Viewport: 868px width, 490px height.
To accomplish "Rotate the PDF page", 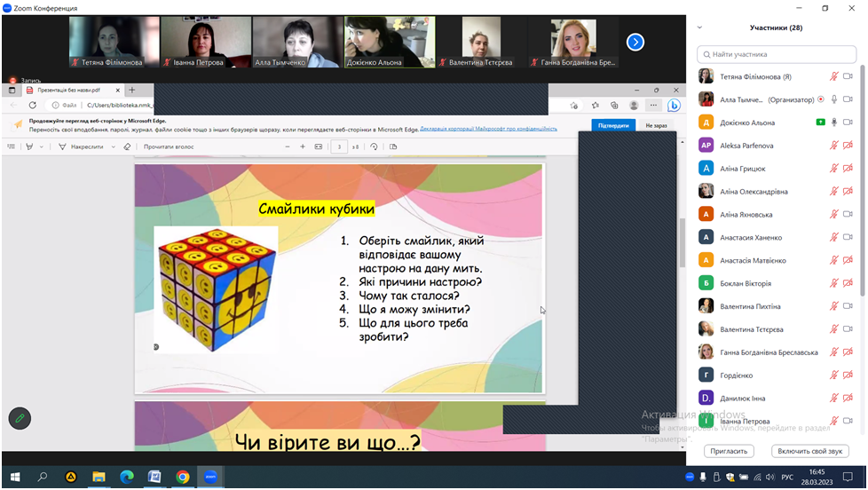I will tap(374, 146).
